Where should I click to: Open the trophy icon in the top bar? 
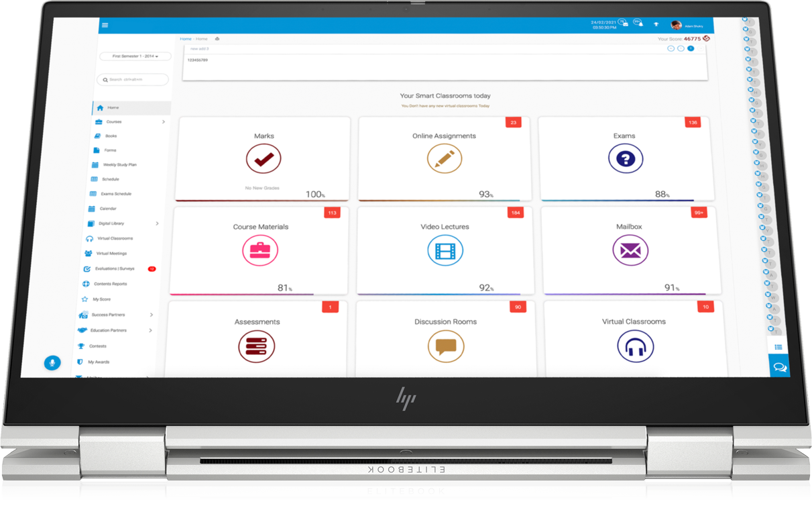[x=656, y=25]
